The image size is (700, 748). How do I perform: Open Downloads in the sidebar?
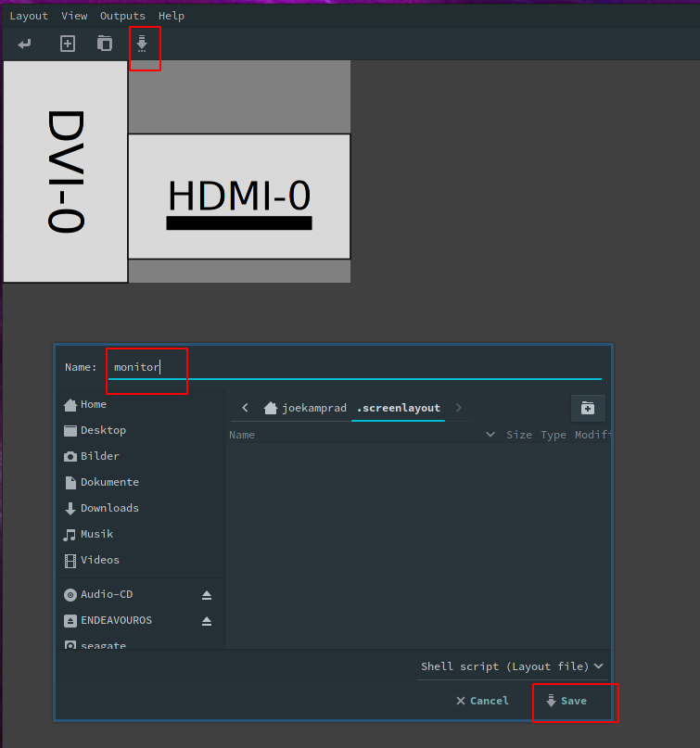pyautogui.click(x=108, y=508)
